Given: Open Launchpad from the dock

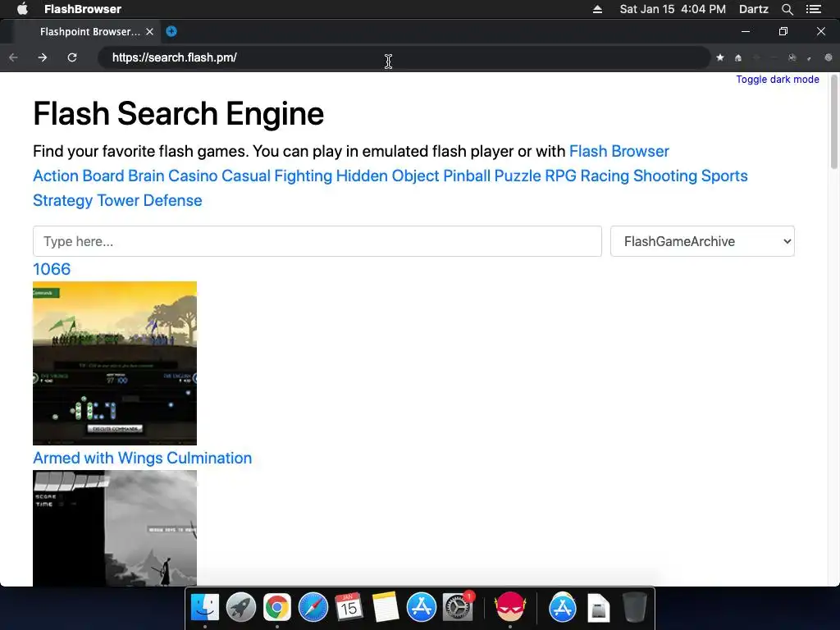Looking at the screenshot, I should (241, 608).
